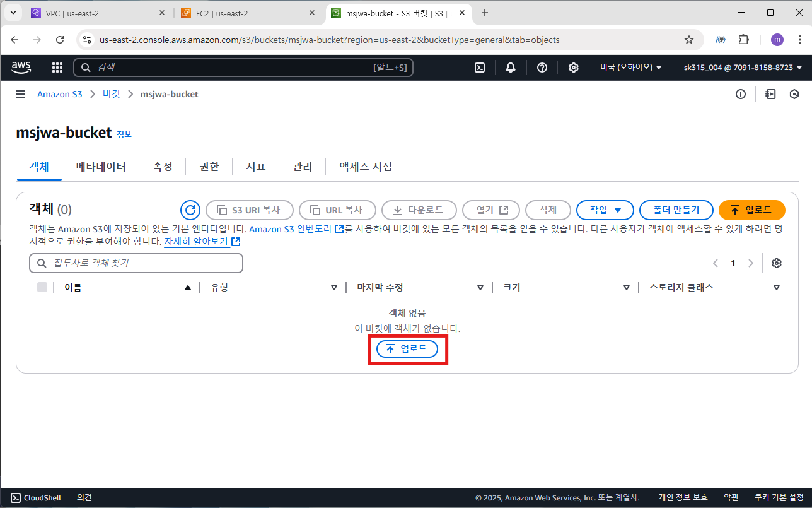This screenshot has height=508, width=812.
Task: Click the orange 업로드 button
Action: point(751,210)
